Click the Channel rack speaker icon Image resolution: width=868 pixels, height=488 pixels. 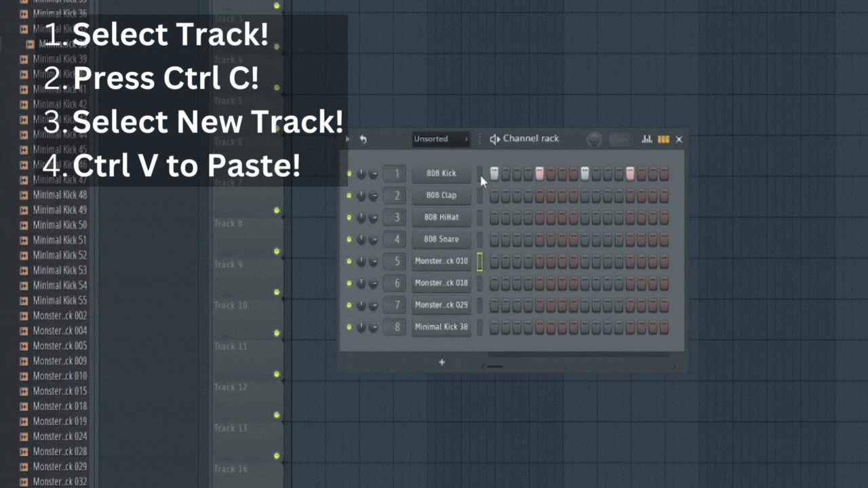click(x=494, y=139)
